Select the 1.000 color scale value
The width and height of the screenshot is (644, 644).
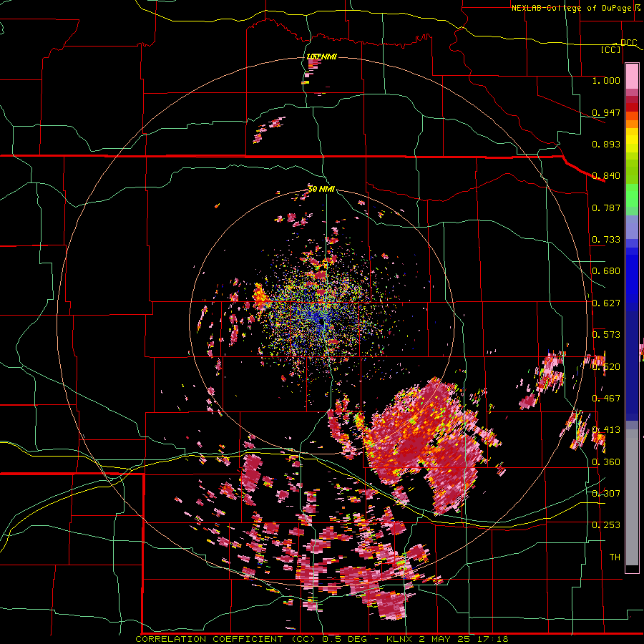coord(606,80)
